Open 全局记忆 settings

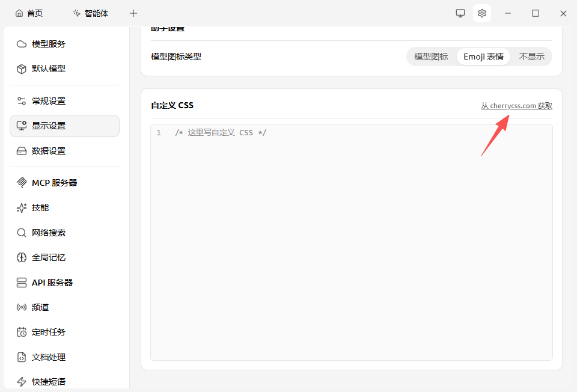tap(65, 257)
